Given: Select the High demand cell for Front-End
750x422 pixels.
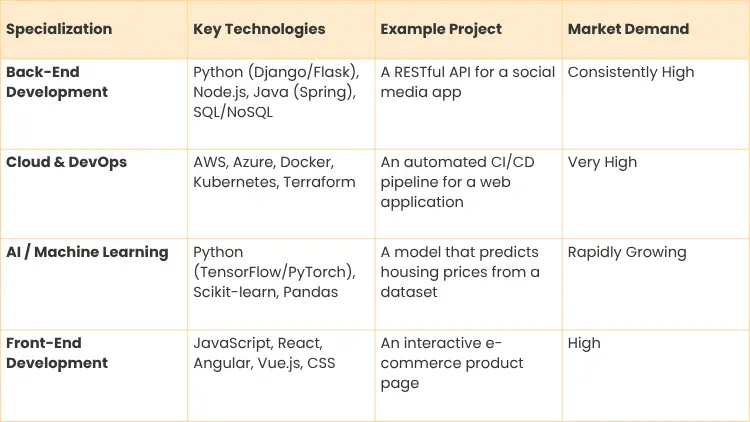Looking at the screenshot, I should point(584,343).
